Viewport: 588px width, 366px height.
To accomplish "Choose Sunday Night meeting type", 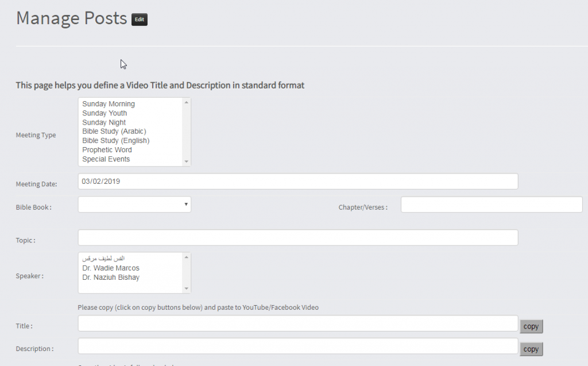I will coord(104,122).
